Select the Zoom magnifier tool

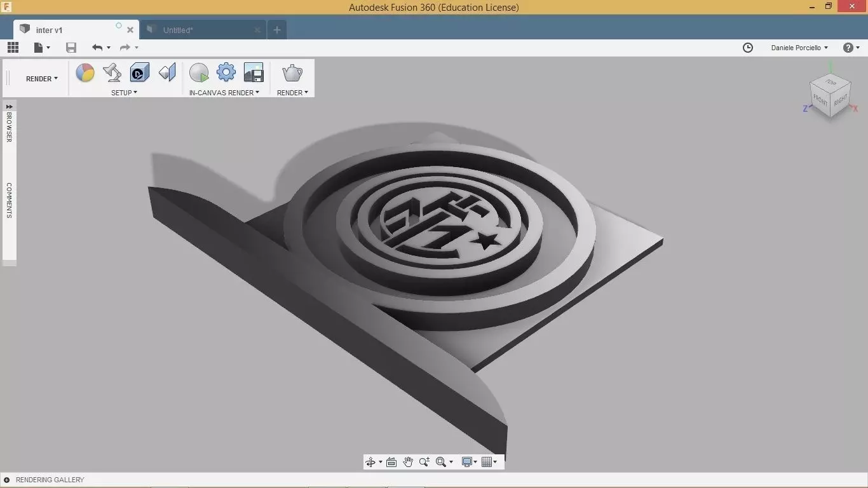[424, 462]
